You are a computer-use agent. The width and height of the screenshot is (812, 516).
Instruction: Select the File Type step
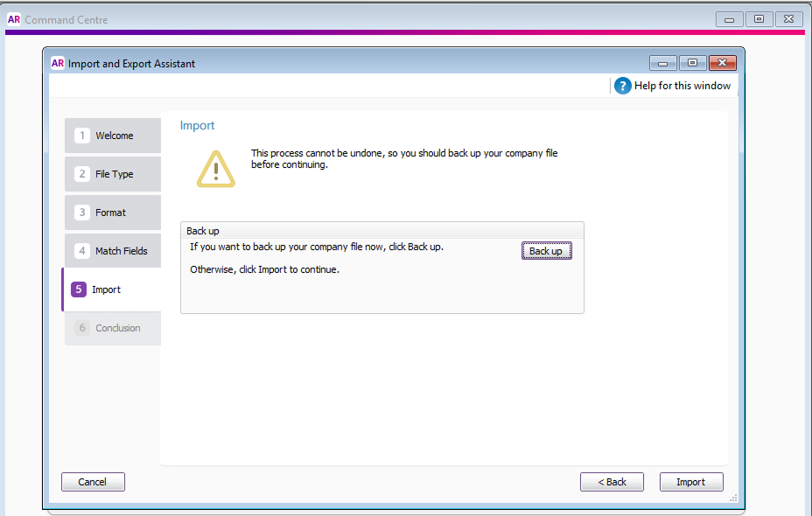(113, 174)
